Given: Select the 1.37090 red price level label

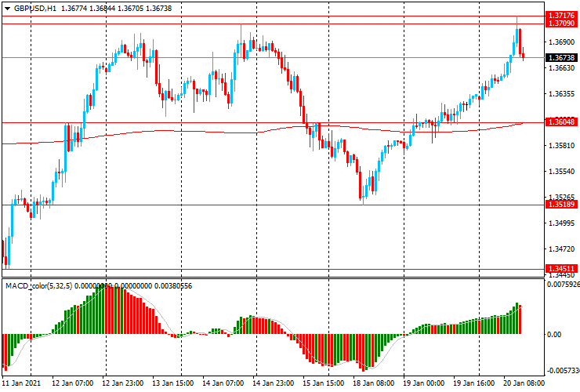Looking at the screenshot, I should [561, 24].
